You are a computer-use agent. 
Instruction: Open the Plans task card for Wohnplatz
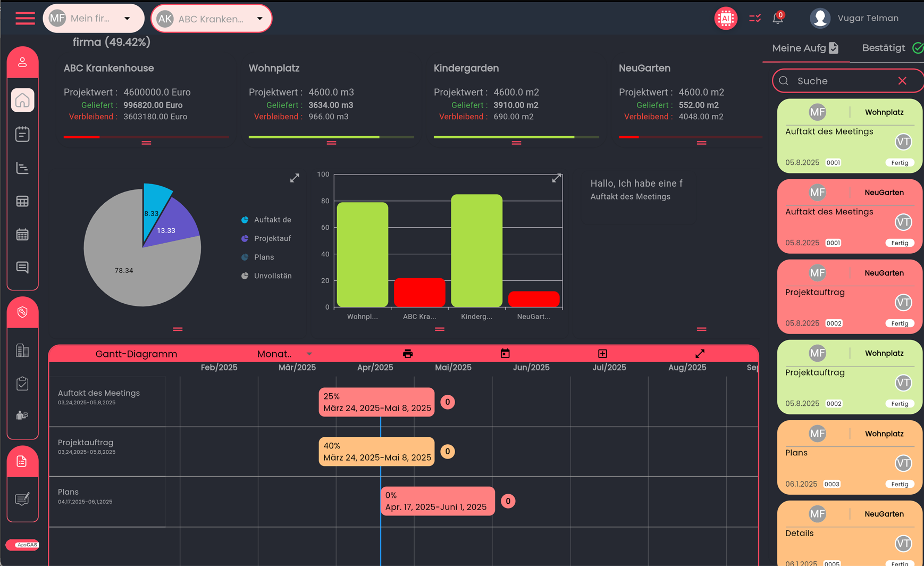pyautogui.click(x=849, y=457)
